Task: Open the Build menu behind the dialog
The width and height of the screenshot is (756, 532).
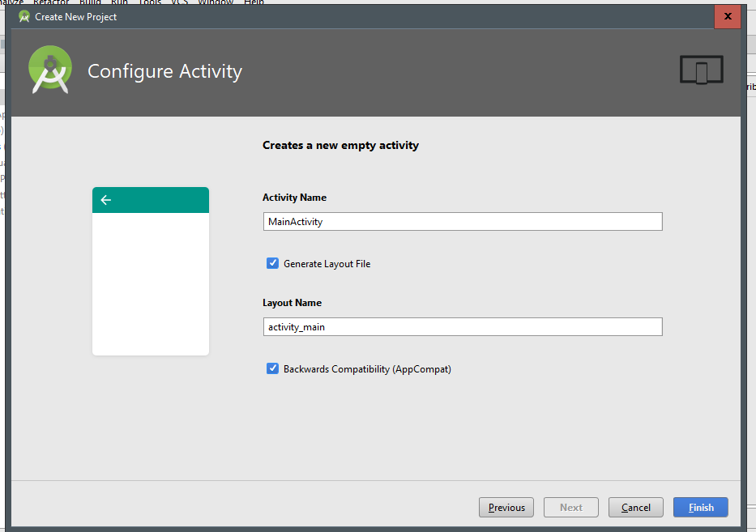Action: tap(90, 2)
